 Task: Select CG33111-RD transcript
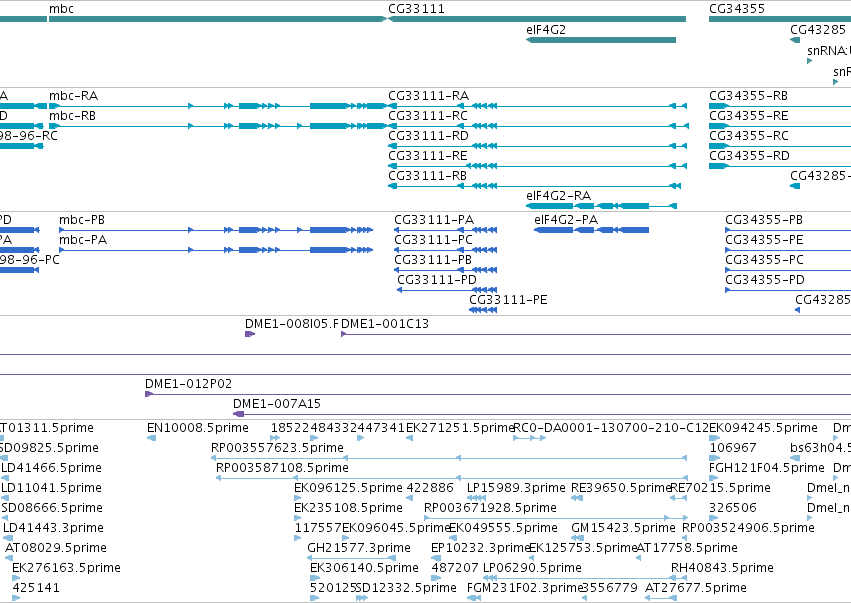coord(428,136)
